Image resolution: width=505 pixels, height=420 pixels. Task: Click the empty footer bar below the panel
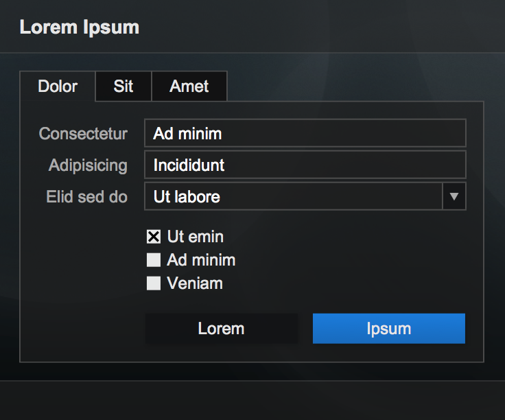(252, 400)
